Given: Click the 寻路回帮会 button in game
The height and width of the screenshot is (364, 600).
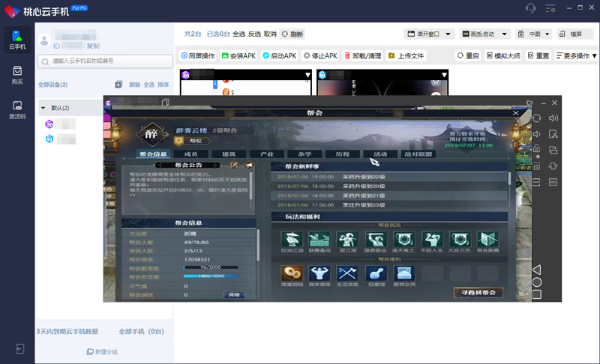Looking at the screenshot, I should point(478,293).
